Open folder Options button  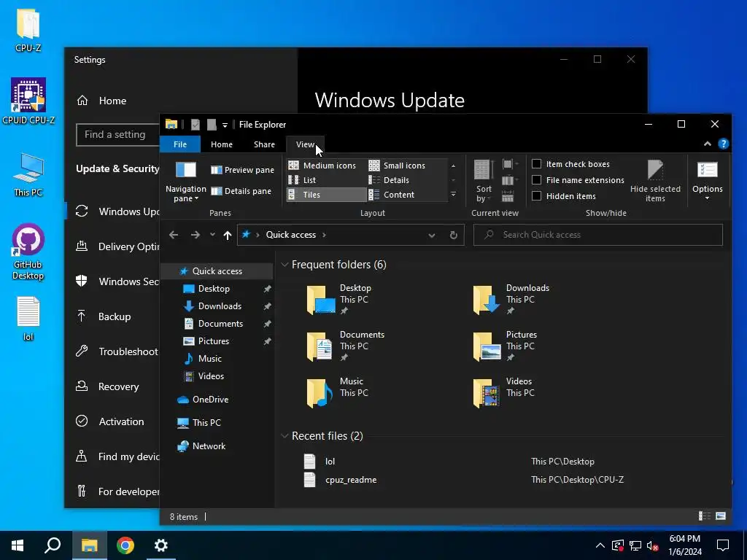[708, 182]
